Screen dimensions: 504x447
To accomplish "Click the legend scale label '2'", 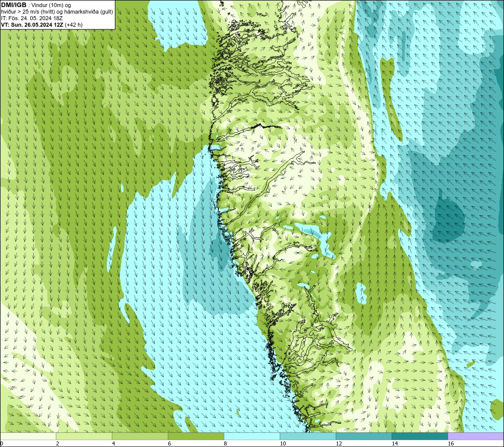I will pyautogui.click(x=57, y=443).
